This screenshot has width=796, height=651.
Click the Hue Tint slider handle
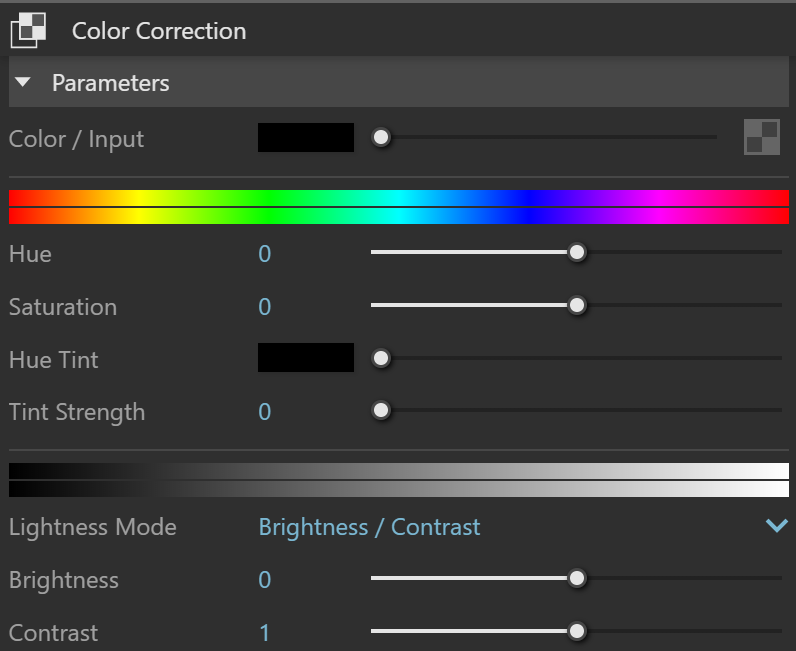(381, 359)
